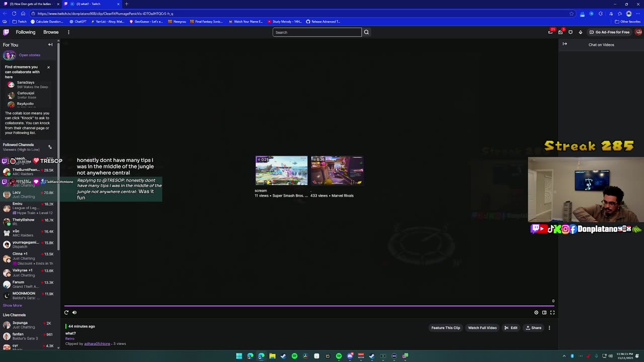Open the whispers speech bubble icon
Viewport: 644px width, 362px height.
[571, 32]
